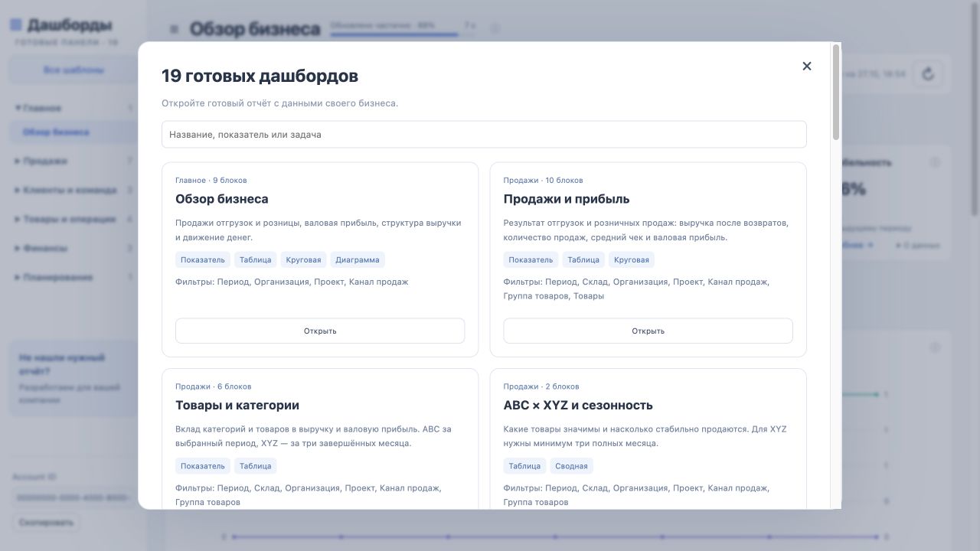Click the Таблица tag in Товары и категории card

255,466
